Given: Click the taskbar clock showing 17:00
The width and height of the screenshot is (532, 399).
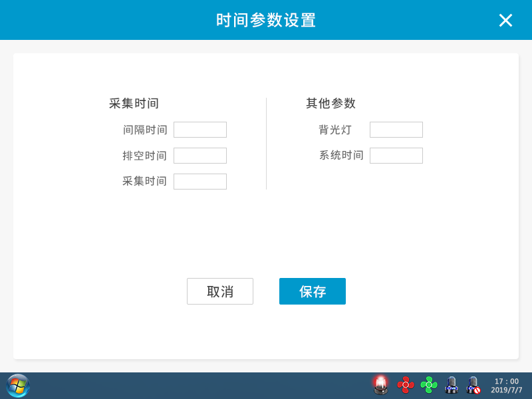Looking at the screenshot, I should click(507, 381).
